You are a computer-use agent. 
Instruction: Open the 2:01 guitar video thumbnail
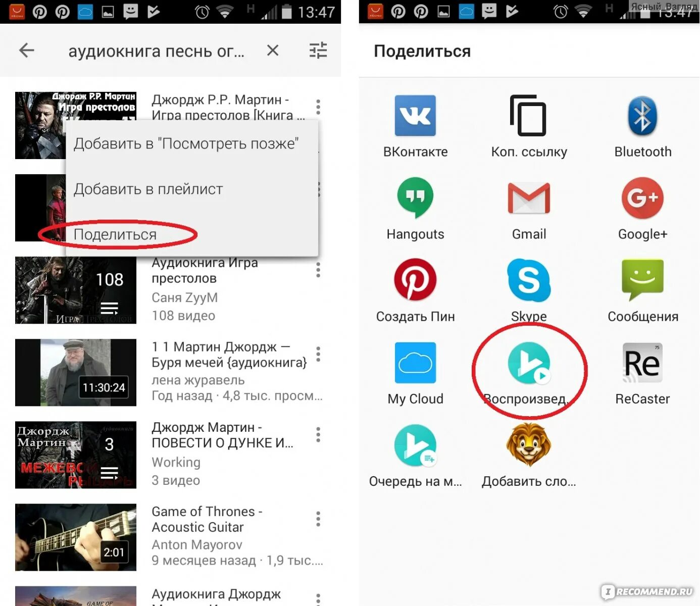[x=76, y=537]
